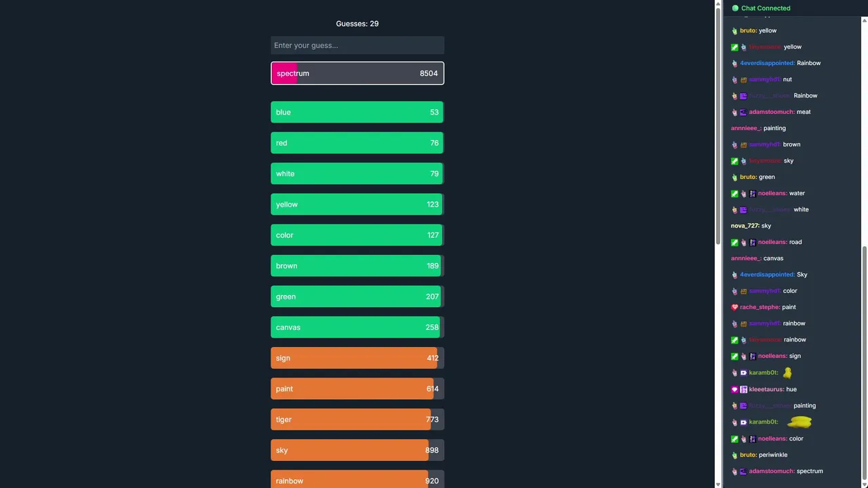Click the page scrollbar down arrow
Image resolution: width=868 pixels, height=488 pixels.
pyautogui.click(x=719, y=484)
